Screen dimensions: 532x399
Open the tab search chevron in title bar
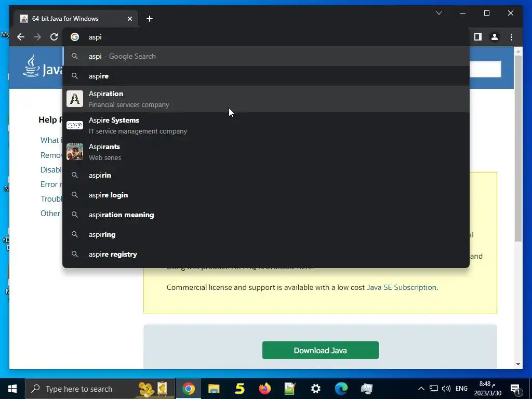tap(439, 13)
